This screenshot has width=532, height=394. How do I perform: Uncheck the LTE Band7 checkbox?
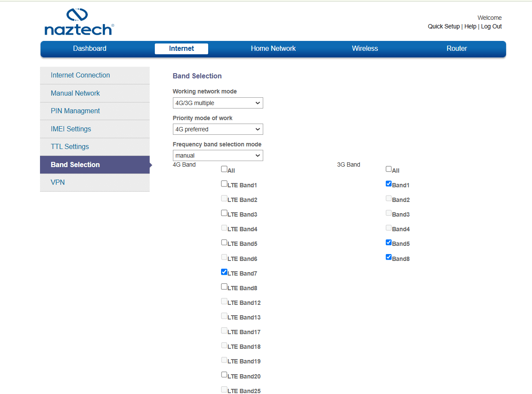point(224,272)
